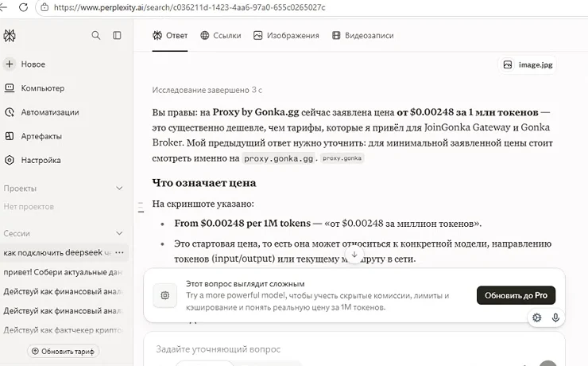Click the Perplexity logo icon
588x366 pixels.
pyautogui.click(x=10, y=36)
